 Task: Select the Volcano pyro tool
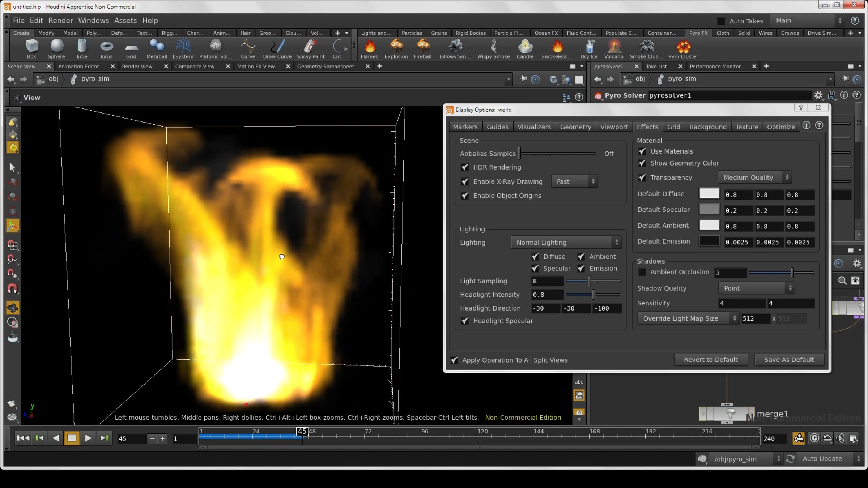(x=614, y=49)
